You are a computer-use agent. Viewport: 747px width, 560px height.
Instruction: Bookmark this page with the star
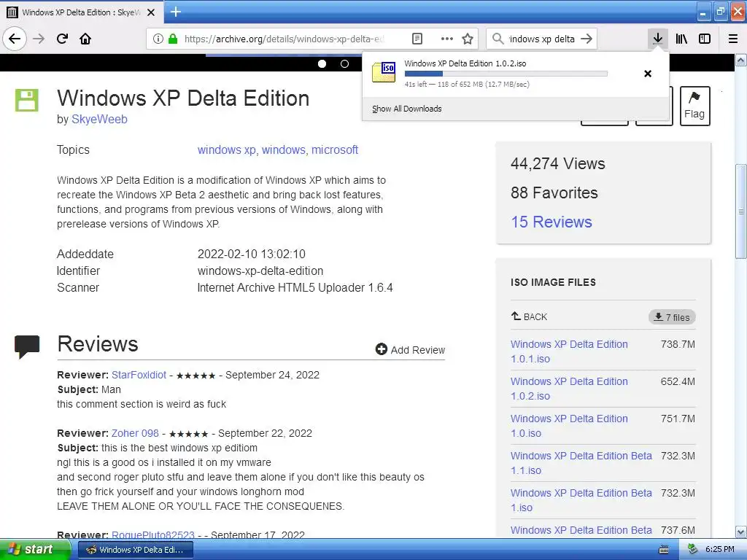(468, 39)
